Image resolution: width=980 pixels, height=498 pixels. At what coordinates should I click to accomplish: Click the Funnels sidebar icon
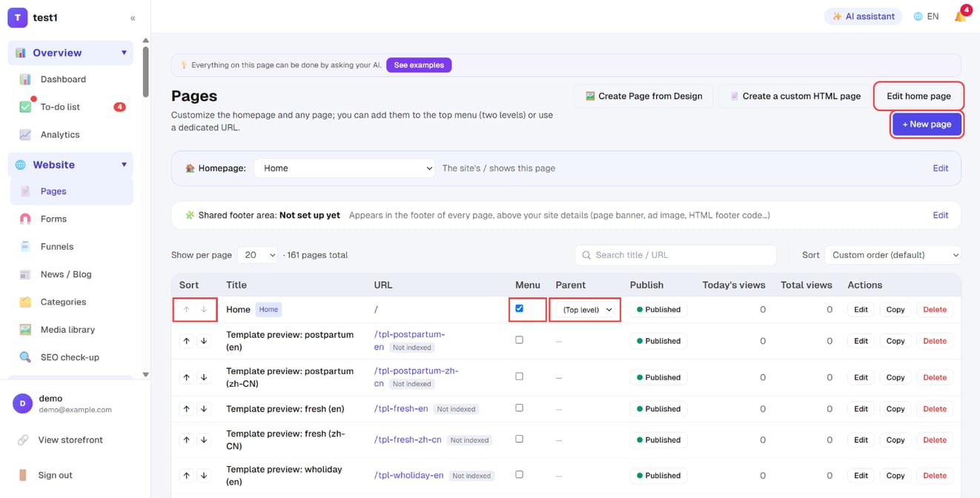(25, 247)
